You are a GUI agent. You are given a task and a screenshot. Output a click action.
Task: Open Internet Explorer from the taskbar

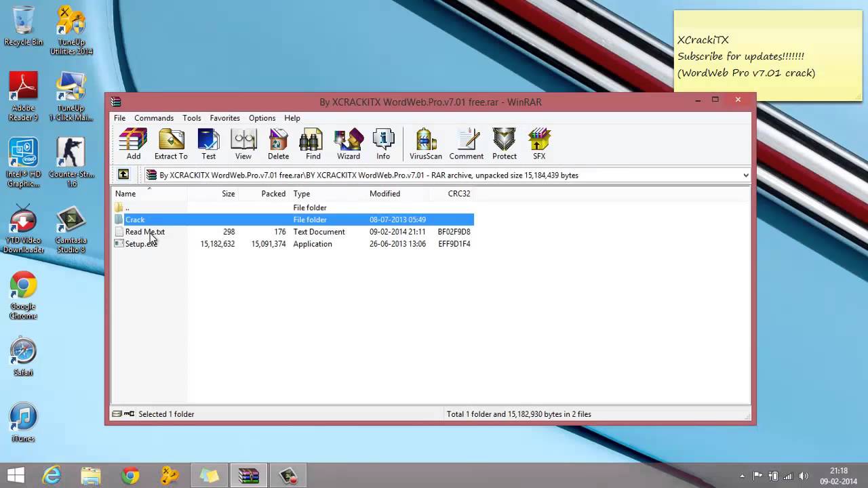52,475
